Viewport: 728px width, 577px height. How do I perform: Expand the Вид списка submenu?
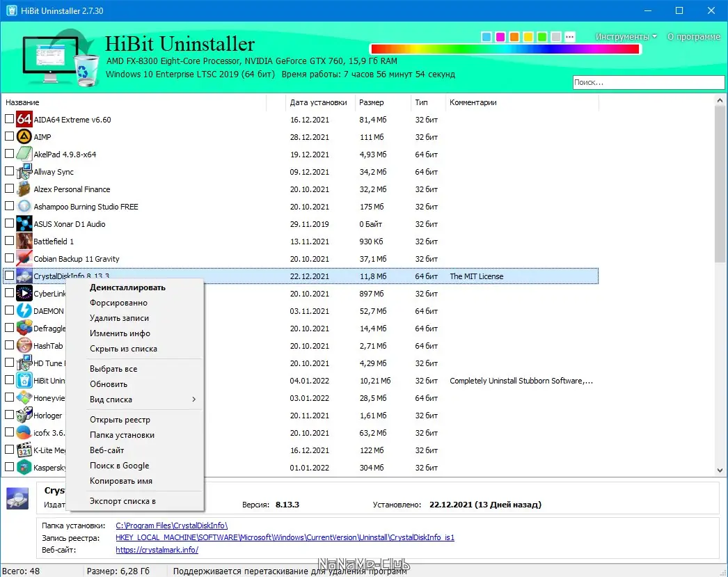coord(145,400)
